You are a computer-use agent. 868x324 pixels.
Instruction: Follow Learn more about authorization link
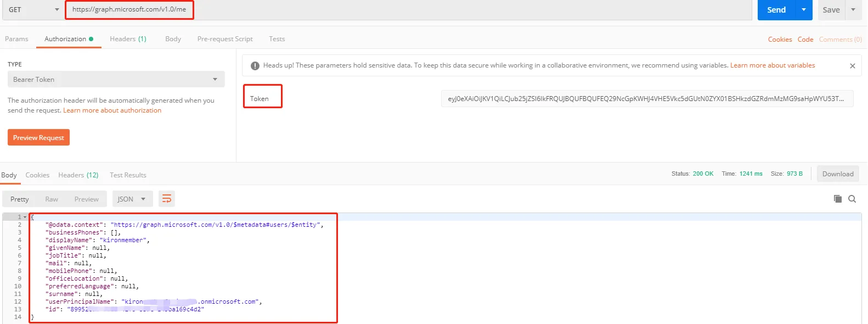112,110
